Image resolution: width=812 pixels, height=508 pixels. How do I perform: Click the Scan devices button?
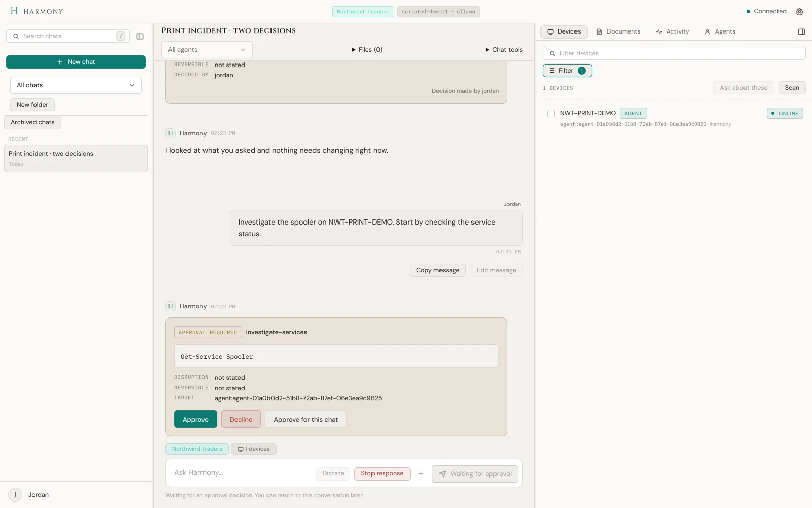point(792,88)
